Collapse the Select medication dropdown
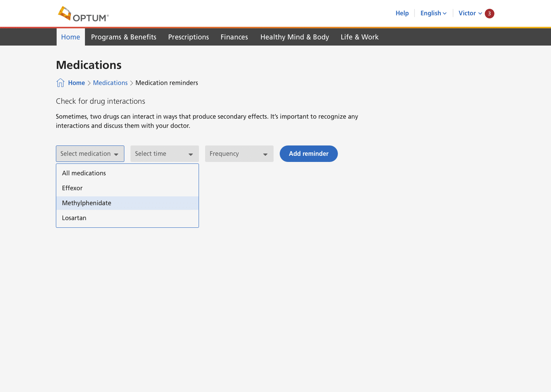This screenshot has height=392, width=551. click(x=90, y=154)
